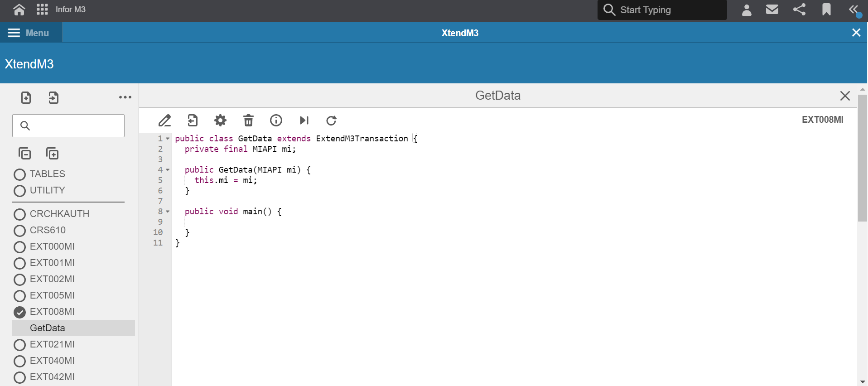Fold the constructor block at line 4
The image size is (868, 386).
click(x=168, y=170)
